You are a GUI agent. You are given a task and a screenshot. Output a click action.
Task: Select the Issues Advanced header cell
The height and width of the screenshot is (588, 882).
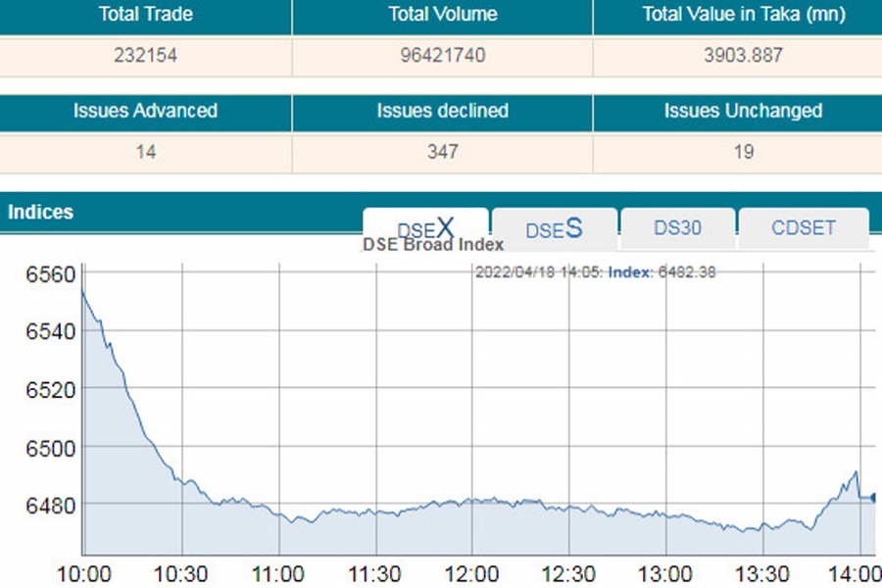[146, 111]
